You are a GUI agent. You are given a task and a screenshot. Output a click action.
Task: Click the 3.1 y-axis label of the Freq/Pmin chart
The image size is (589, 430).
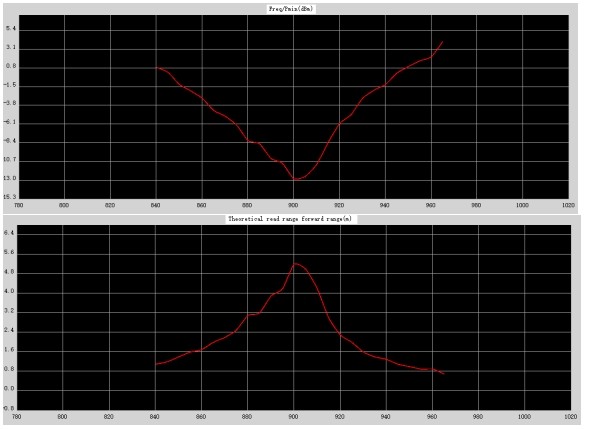[11, 48]
